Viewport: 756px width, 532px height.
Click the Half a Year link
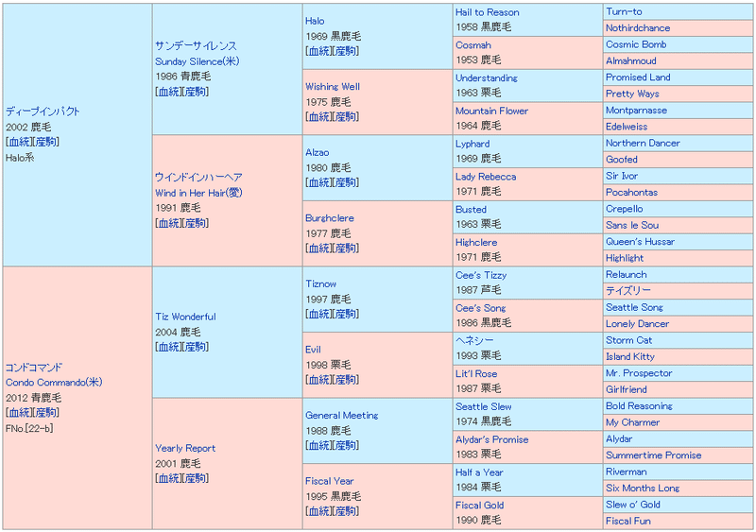[479, 472]
